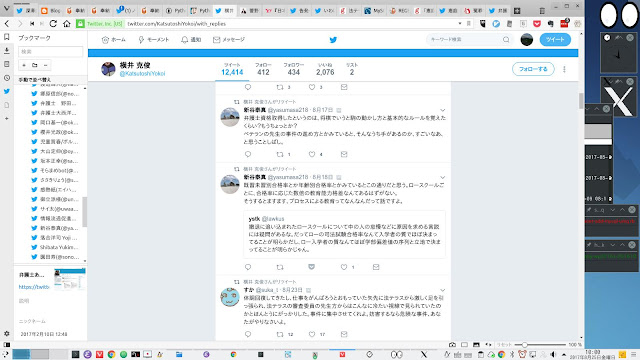Open the モーメント item in Twitter nav

153,40
